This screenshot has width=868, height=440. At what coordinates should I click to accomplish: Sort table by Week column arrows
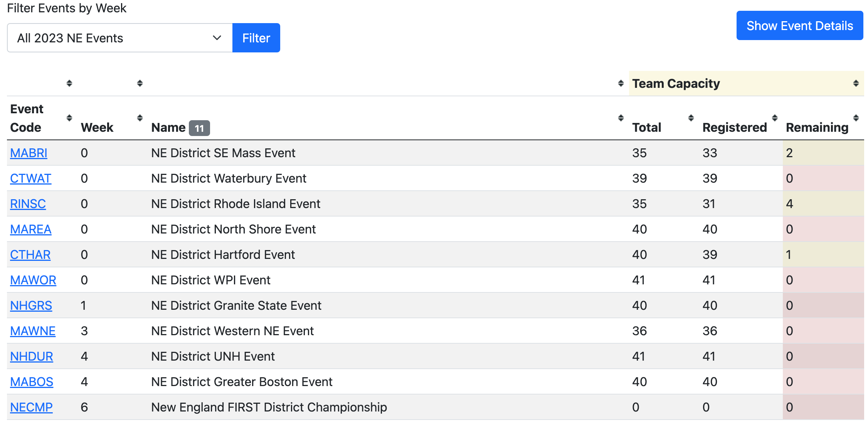[140, 118]
